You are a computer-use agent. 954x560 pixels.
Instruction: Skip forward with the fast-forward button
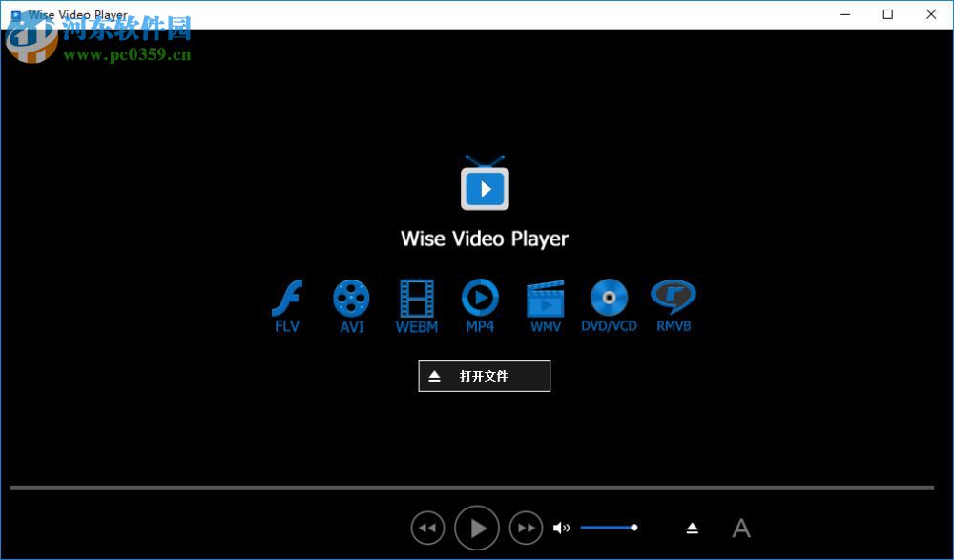pos(527,528)
